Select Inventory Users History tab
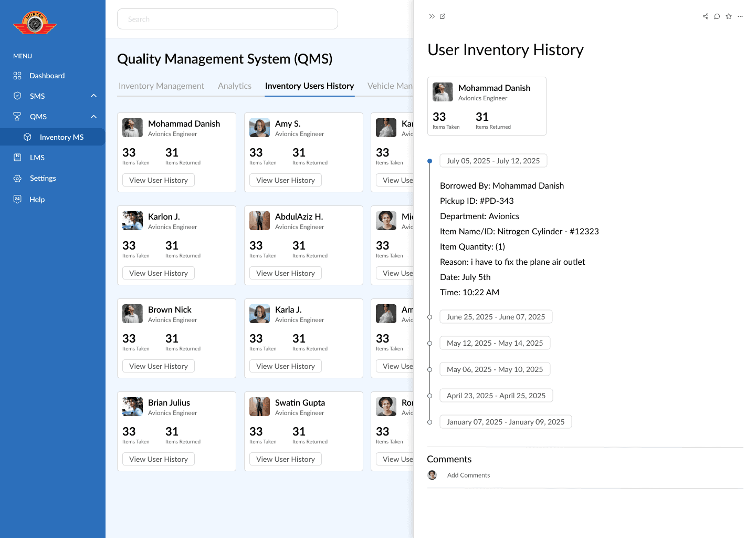This screenshot has width=756, height=538. pos(309,86)
